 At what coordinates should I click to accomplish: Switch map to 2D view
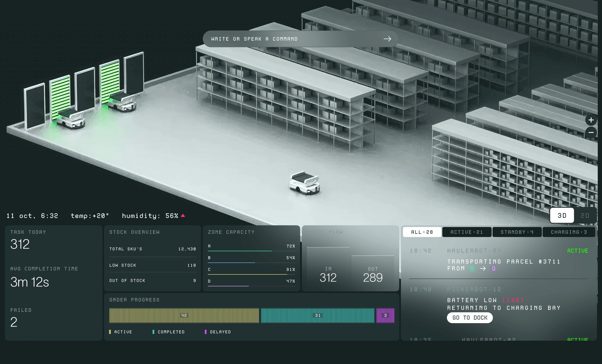tap(585, 215)
